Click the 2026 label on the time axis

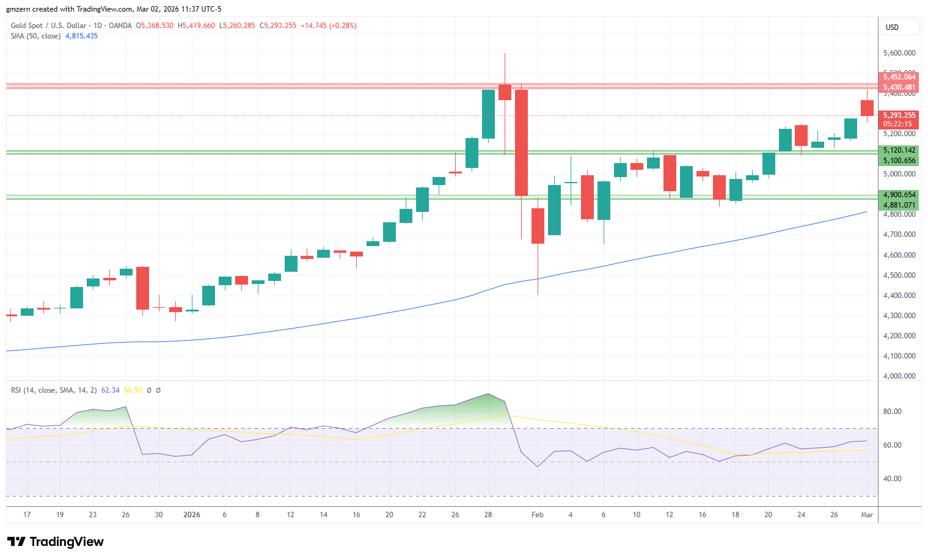coord(192,515)
